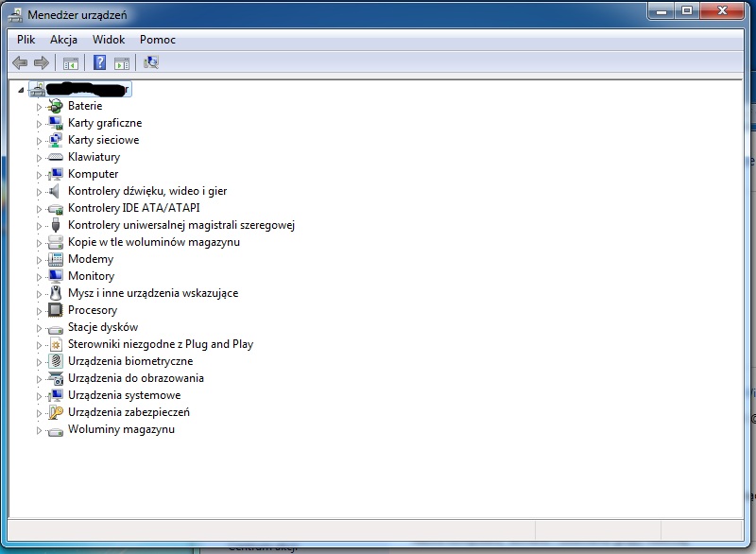Expand the Modemy node

coord(39,259)
